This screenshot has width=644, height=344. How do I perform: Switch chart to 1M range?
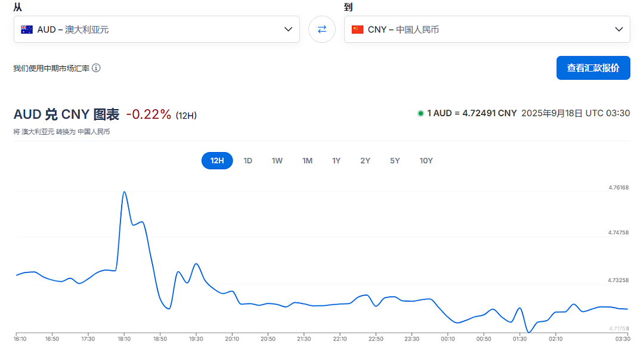tap(308, 160)
